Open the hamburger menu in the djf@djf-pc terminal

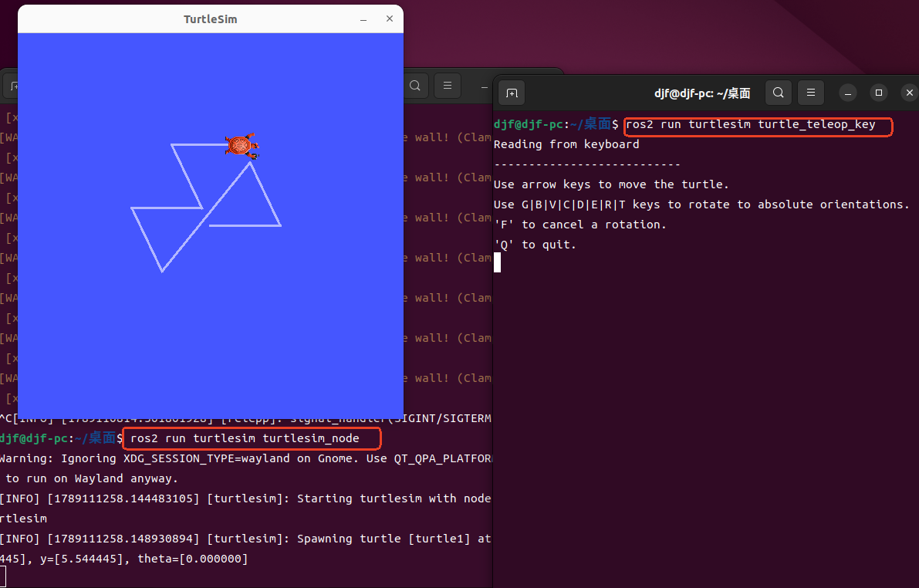811,93
